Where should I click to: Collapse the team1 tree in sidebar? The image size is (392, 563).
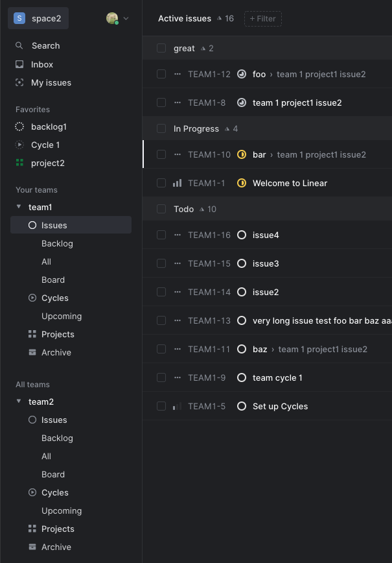(x=19, y=207)
